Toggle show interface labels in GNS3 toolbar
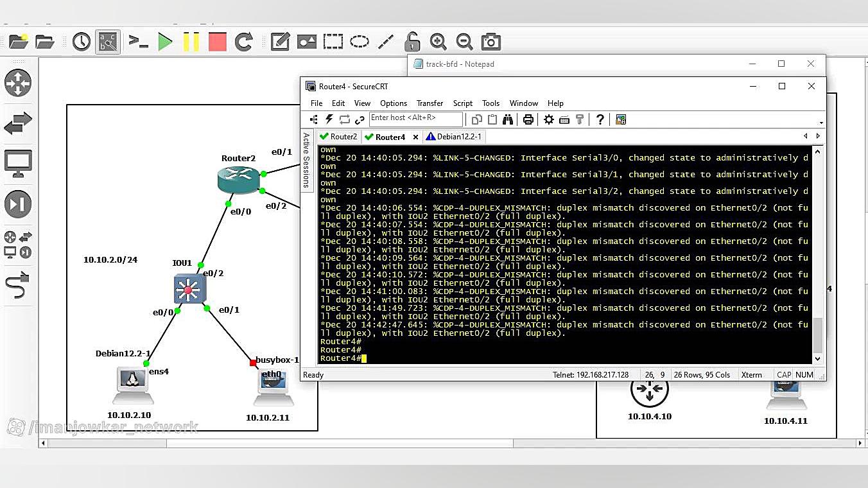The width and height of the screenshot is (868, 488). click(108, 42)
